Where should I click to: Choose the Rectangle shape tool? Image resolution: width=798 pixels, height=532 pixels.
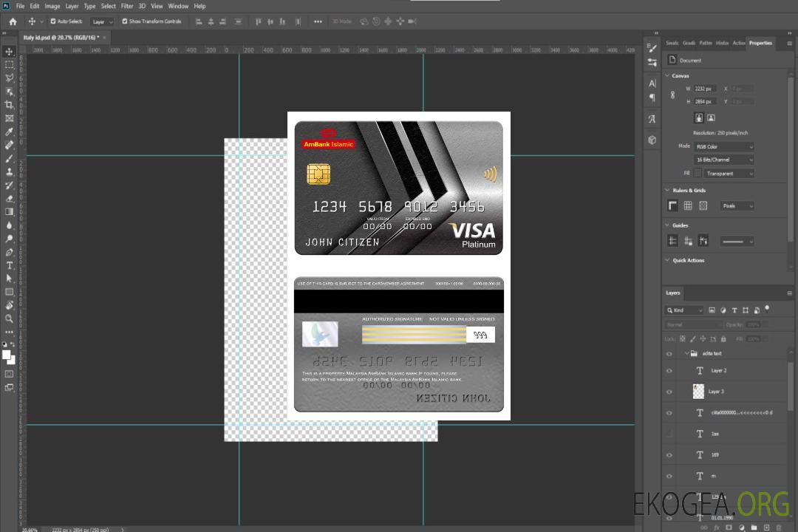click(x=9, y=292)
